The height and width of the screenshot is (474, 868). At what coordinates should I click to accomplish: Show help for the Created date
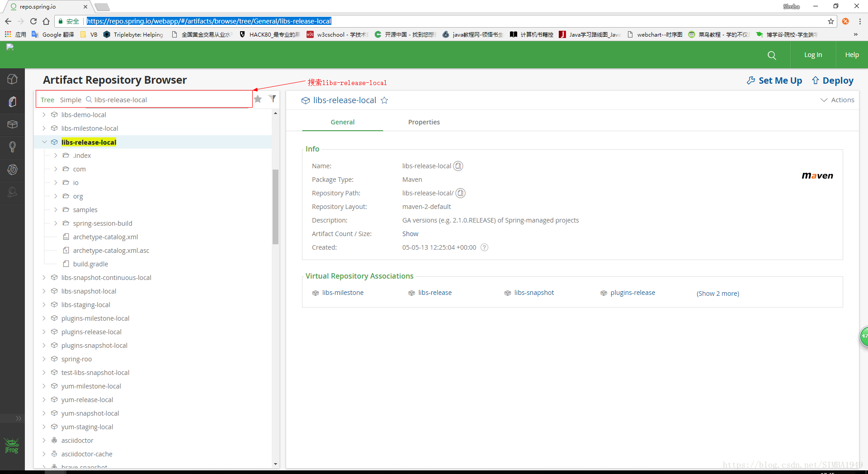coord(484,247)
